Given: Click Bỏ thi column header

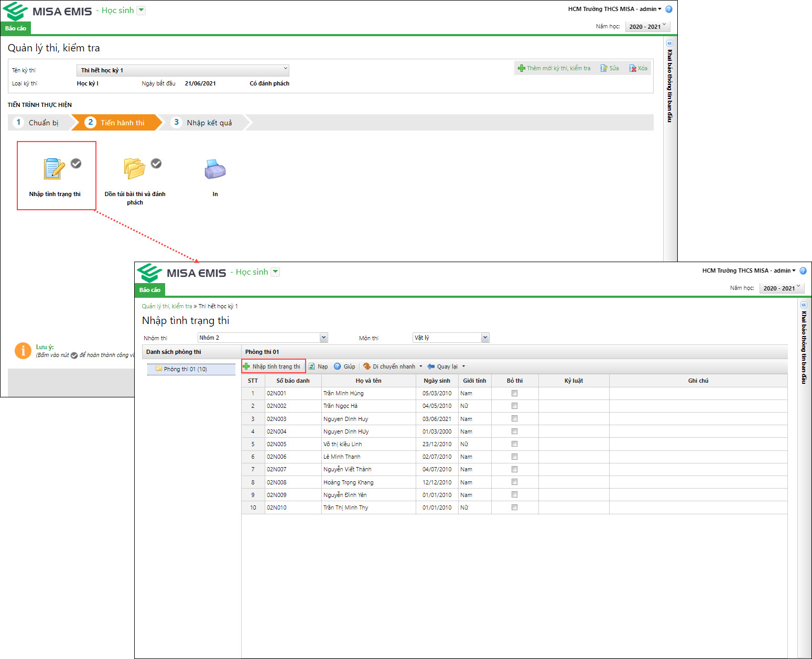Looking at the screenshot, I should coord(515,381).
